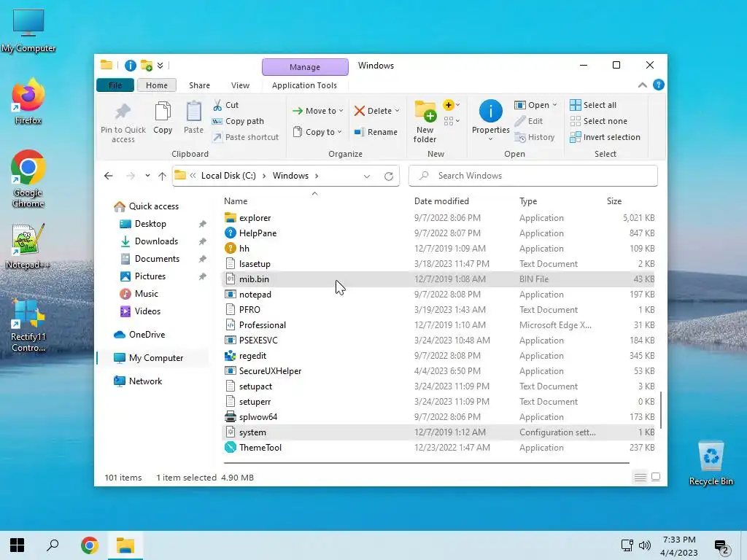Create a New folder from the ribbon
This screenshot has width=747, height=560.
(x=425, y=122)
